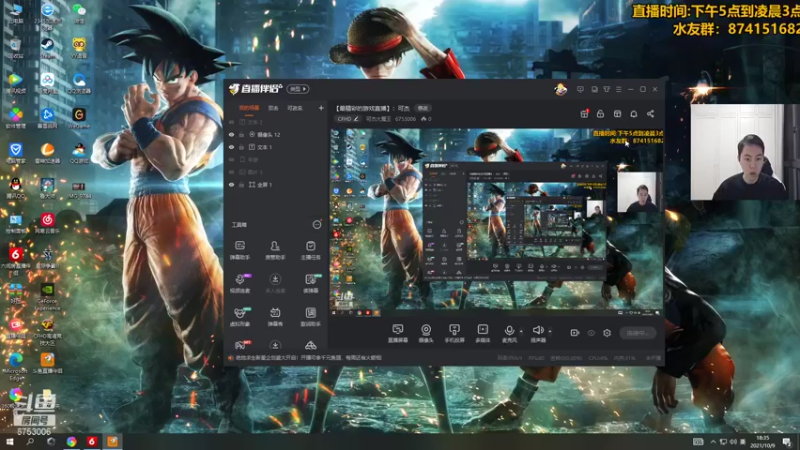
Task: Open the hamburger menu in title bar
Action: [x=619, y=89]
